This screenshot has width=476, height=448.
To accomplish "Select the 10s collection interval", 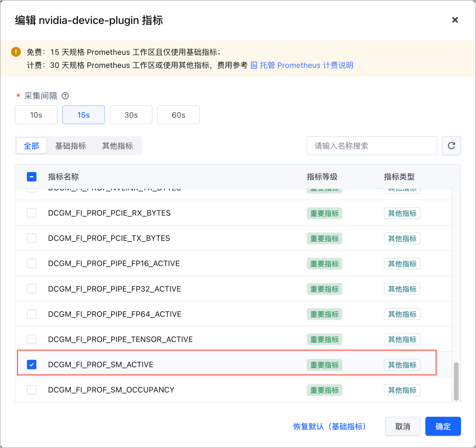I will 36,115.
